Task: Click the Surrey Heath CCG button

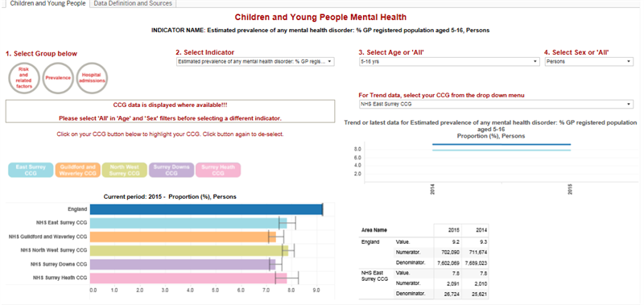Action: pos(218,170)
